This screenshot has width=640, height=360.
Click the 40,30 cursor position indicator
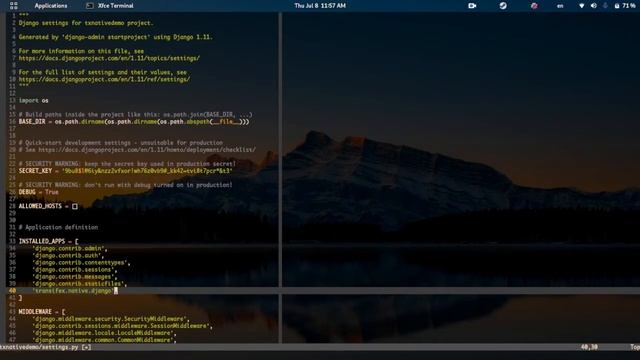pos(589,347)
